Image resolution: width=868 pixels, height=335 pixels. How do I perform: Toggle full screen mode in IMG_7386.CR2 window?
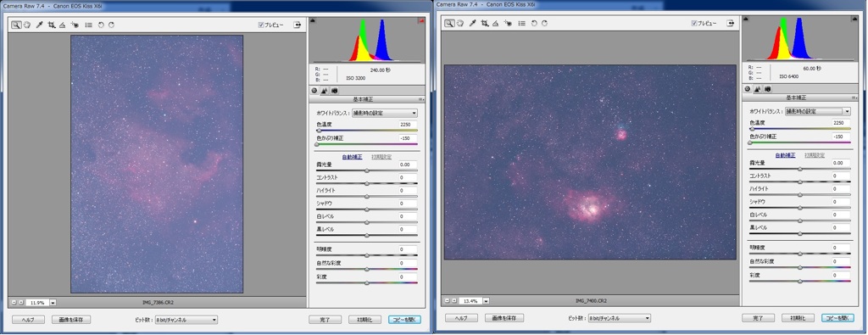coord(298,25)
